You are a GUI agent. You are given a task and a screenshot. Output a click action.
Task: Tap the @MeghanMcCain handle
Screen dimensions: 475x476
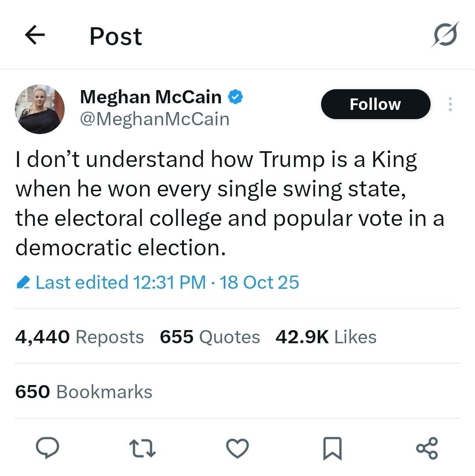[x=154, y=119]
